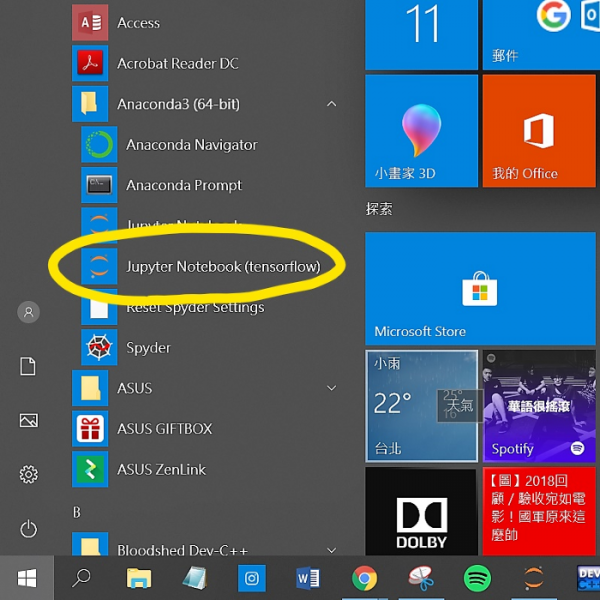The height and width of the screenshot is (600, 600).
Task: Open the Paint 3D tile
Action: point(420,131)
